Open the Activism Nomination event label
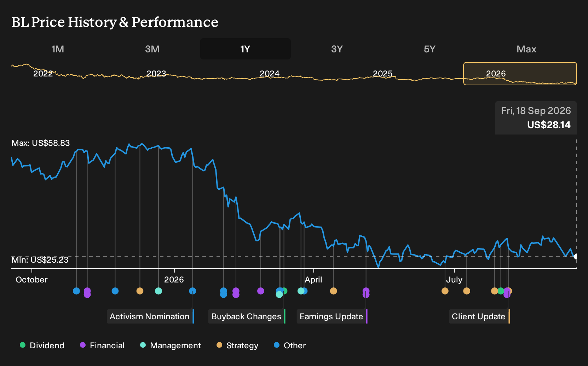Viewport: 588px width, 366px height. [x=150, y=316]
